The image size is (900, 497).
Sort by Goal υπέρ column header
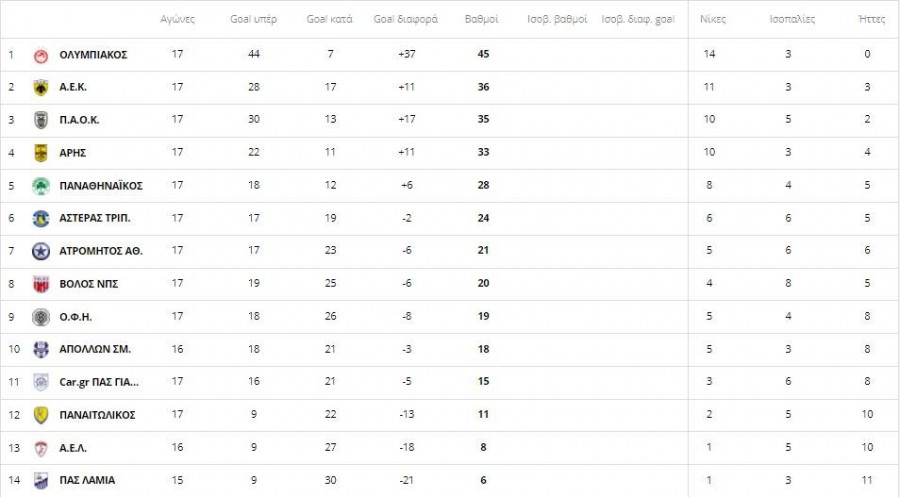coord(253,19)
